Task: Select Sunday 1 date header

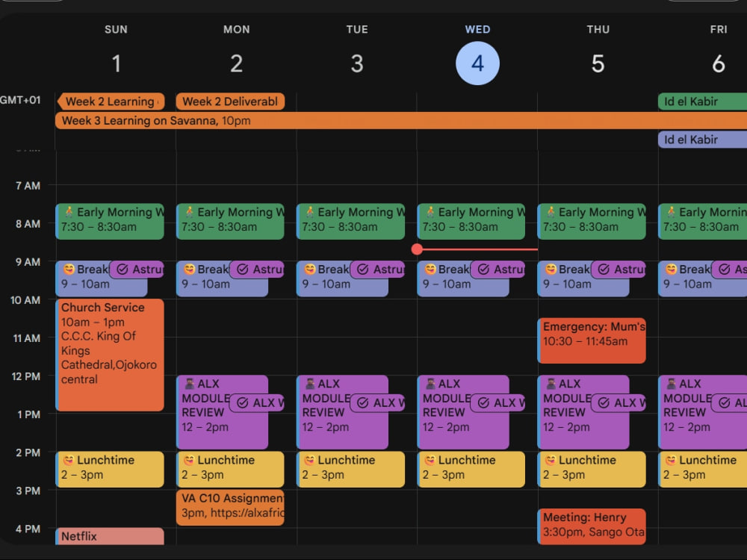Action: coord(116,63)
